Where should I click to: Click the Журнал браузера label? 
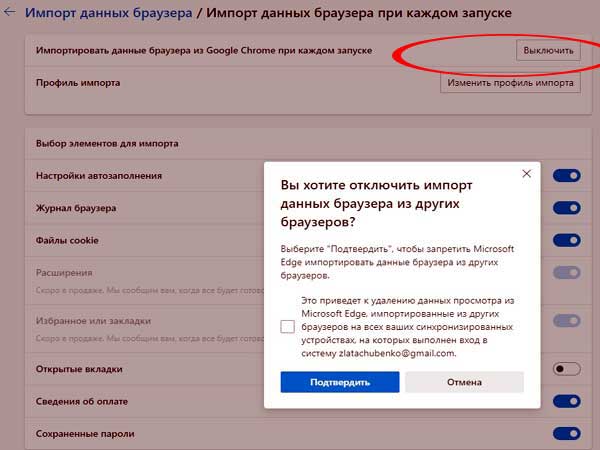click(76, 208)
